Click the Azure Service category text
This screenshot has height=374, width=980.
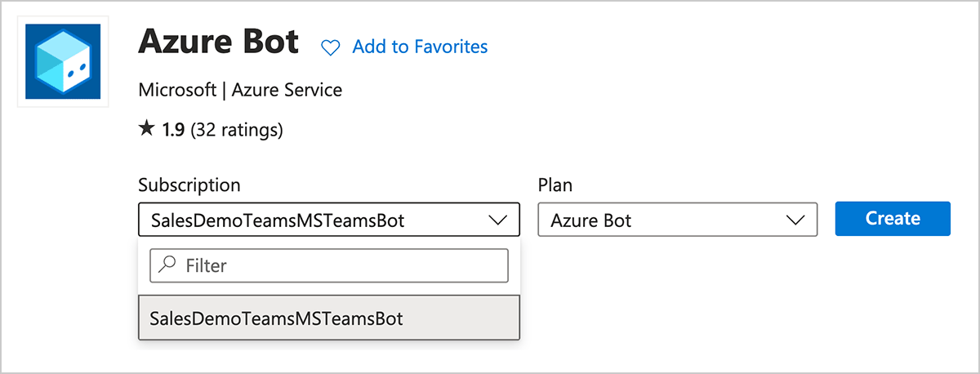click(287, 90)
